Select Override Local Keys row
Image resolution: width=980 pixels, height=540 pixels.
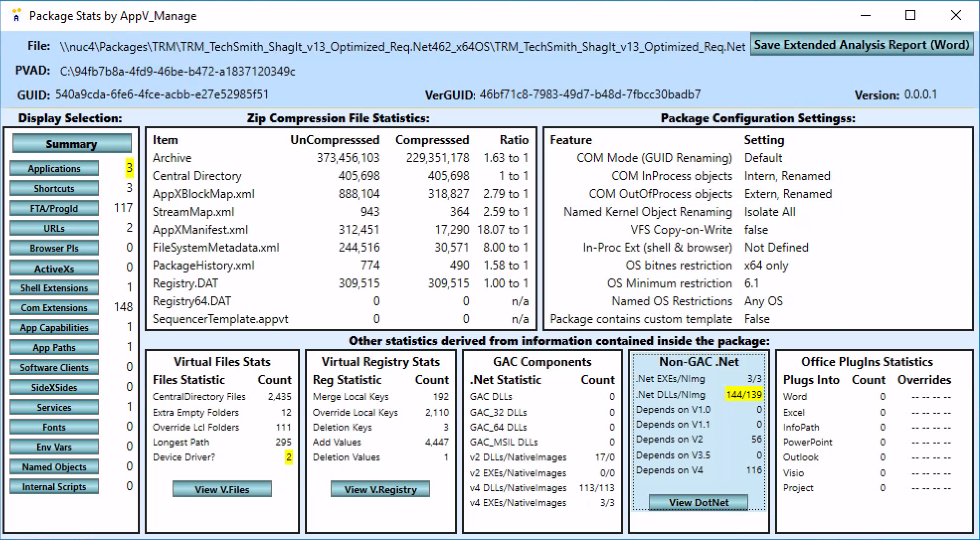(x=380, y=412)
